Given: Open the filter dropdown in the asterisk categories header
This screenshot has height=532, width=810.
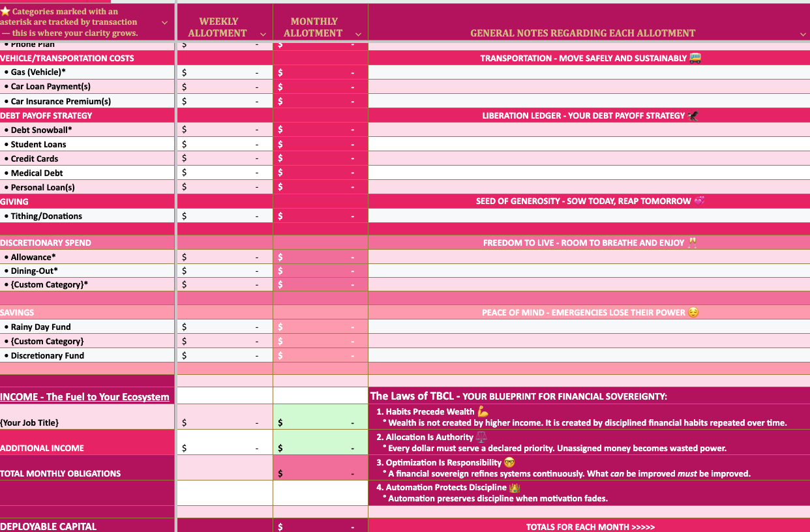Looking at the screenshot, I should pos(164,22).
